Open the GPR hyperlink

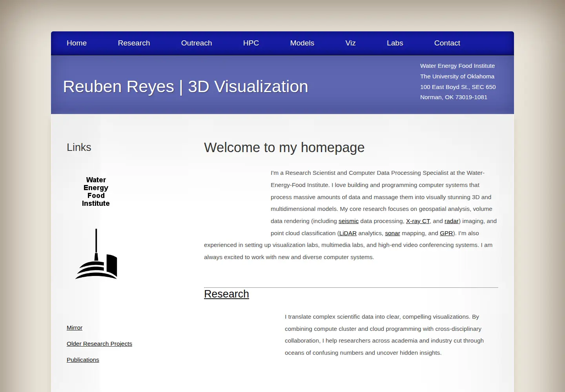click(x=446, y=233)
